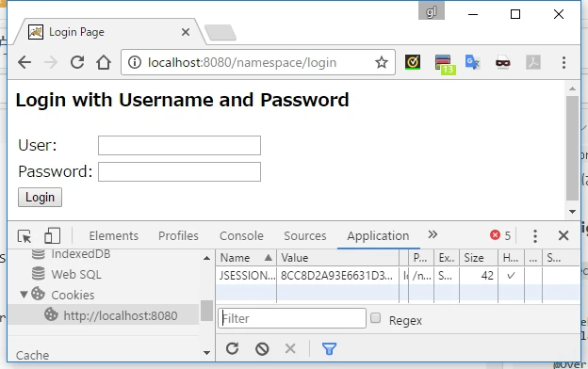Viewport: 588px width, 369px height.
Task: Click the cookie Filter text box
Action: pos(292,318)
